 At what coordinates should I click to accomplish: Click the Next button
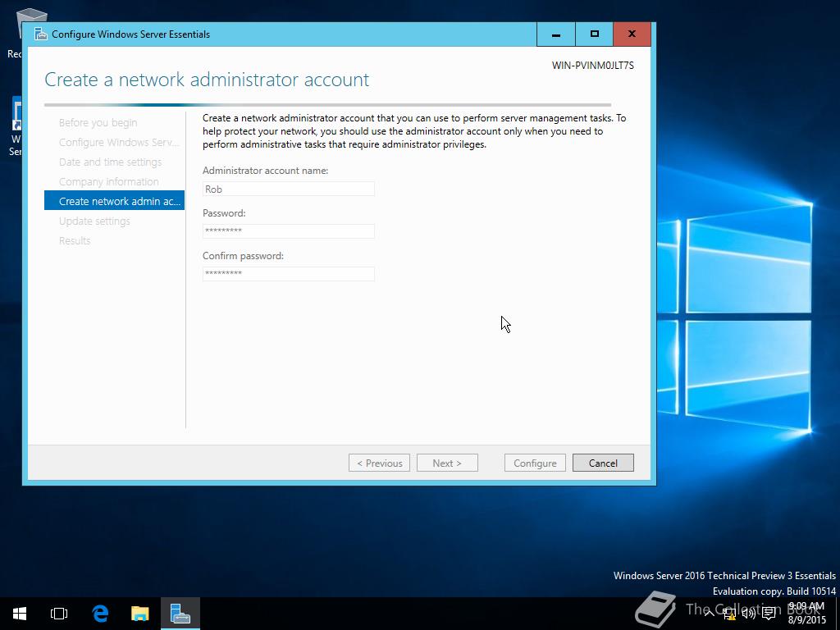tap(447, 463)
